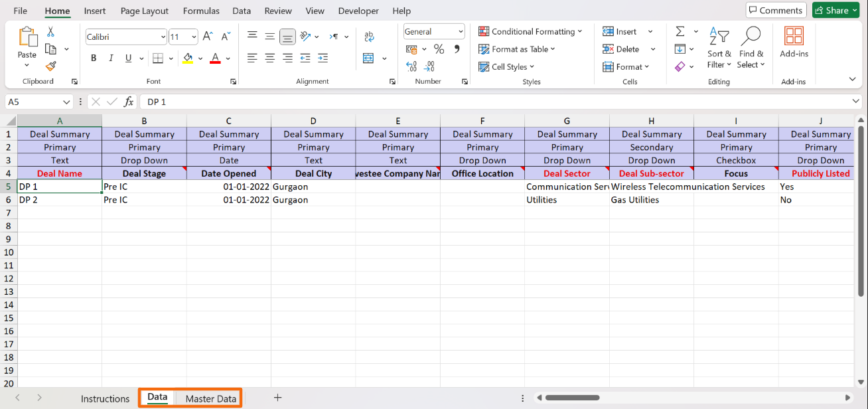Screen dimensions: 868x409
Task: Toggle Italic formatting
Action: pos(111,58)
